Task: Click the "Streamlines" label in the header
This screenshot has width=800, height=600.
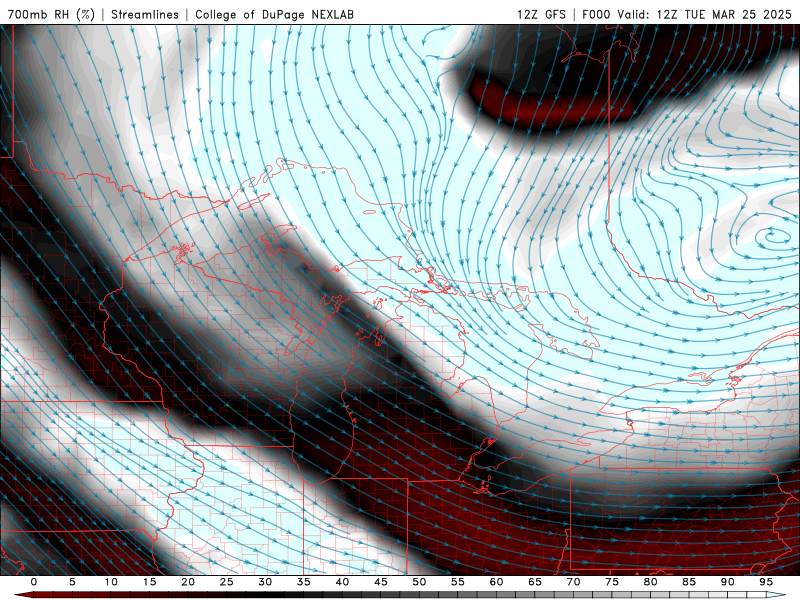Action: coord(145,14)
